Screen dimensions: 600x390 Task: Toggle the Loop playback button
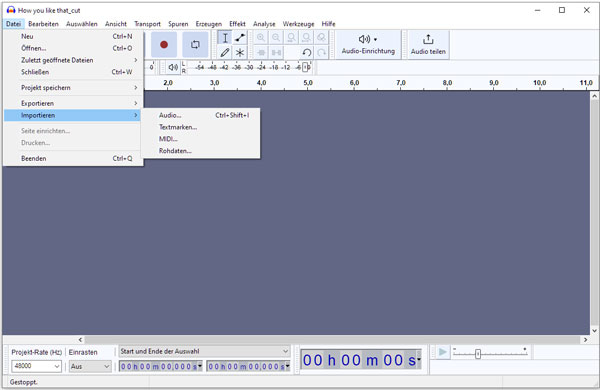195,44
